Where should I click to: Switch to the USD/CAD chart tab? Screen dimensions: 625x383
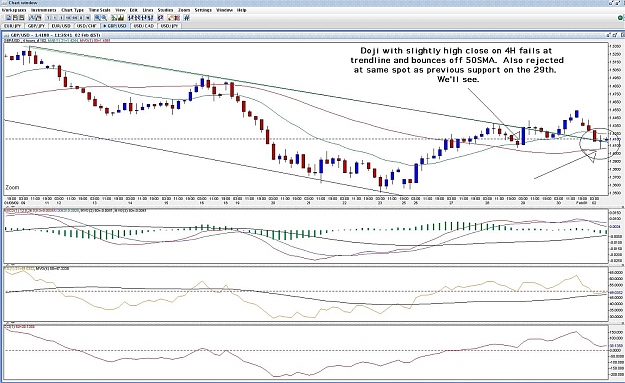(144, 26)
